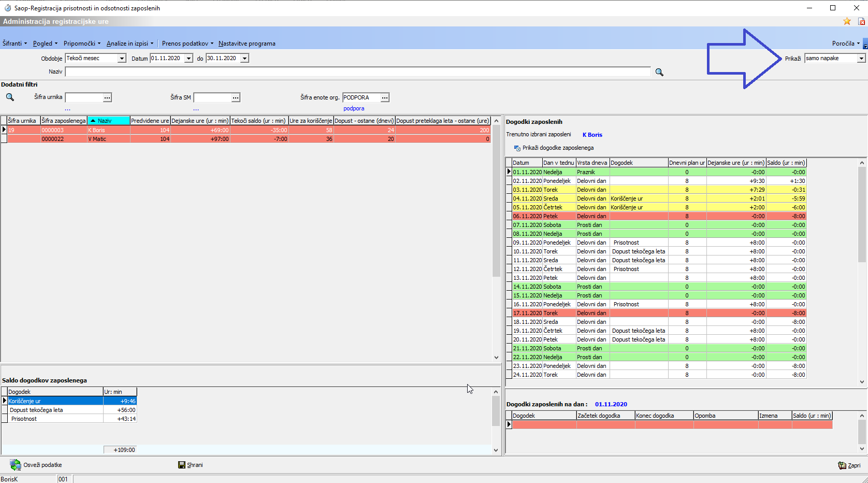The image size is (868, 483).
Task: Click the Konec dogodka column header
Action: 664,416
